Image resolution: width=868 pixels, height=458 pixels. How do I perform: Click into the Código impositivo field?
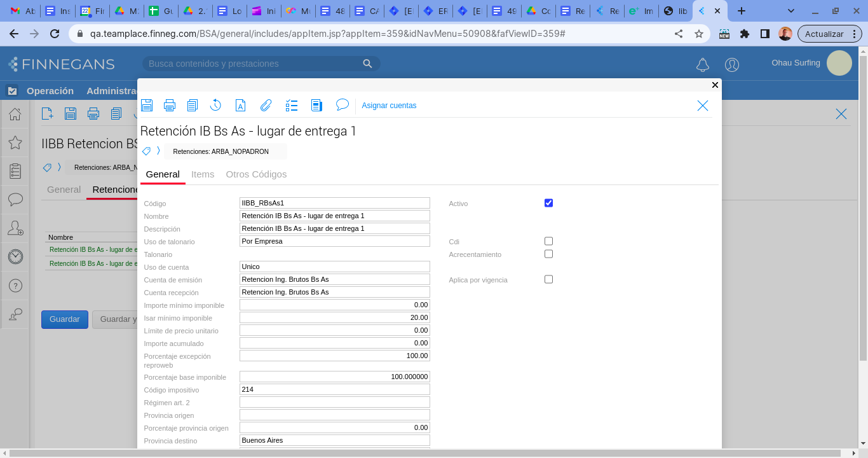[x=334, y=389]
